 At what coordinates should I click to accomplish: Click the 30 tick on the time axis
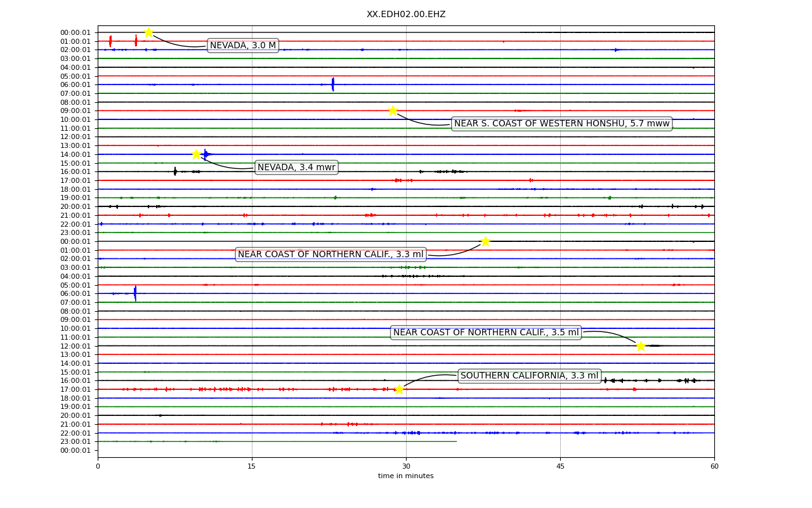click(406, 466)
